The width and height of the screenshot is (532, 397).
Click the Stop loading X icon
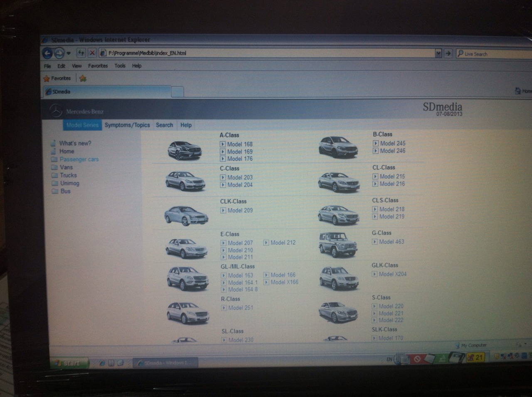pos(92,53)
